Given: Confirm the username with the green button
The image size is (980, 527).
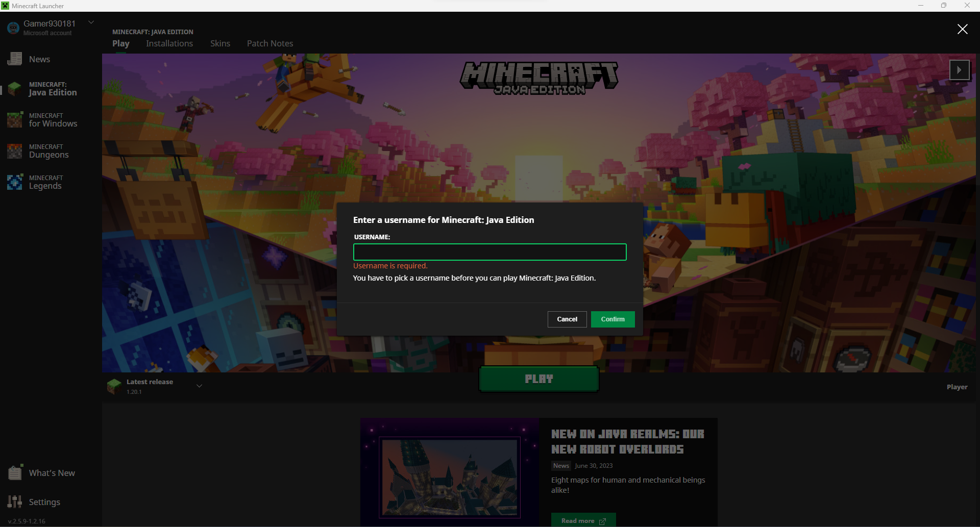Looking at the screenshot, I should click(x=613, y=319).
